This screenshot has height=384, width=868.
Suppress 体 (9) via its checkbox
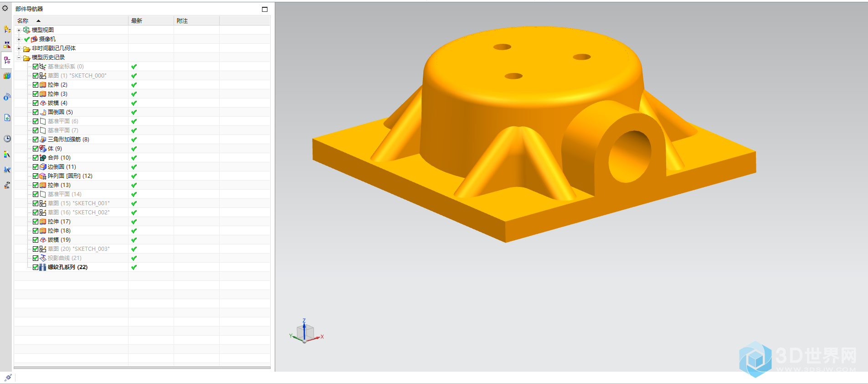tap(36, 149)
